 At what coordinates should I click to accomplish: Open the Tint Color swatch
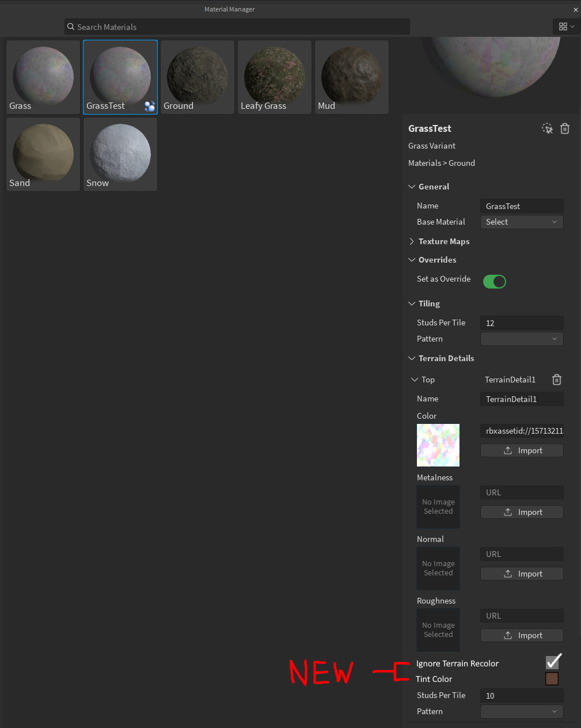(552, 678)
